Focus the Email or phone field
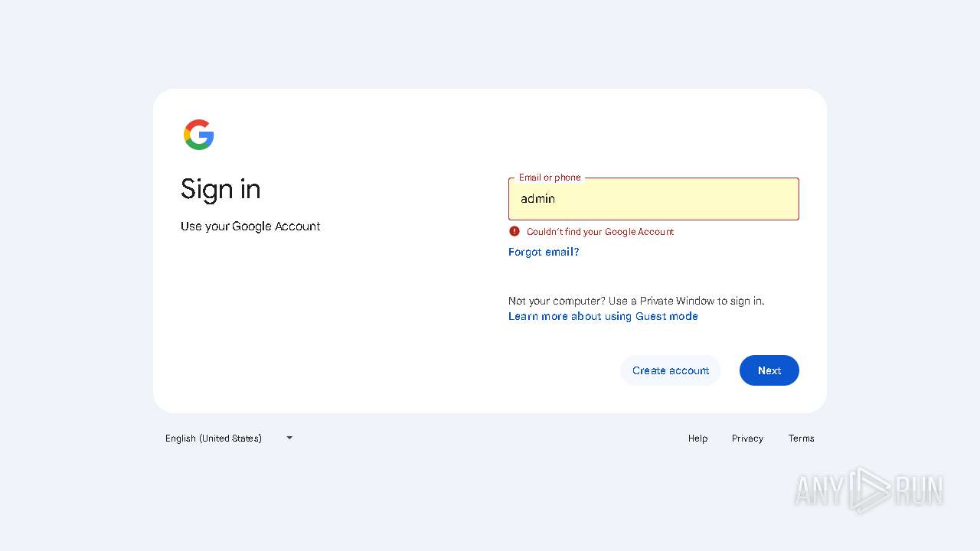Image resolution: width=980 pixels, height=551 pixels. point(654,199)
